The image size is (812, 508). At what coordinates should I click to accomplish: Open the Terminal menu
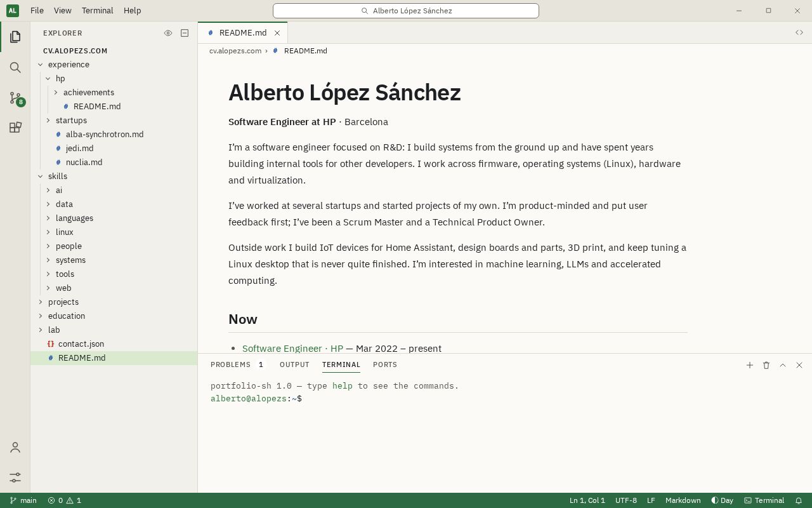[98, 11]
